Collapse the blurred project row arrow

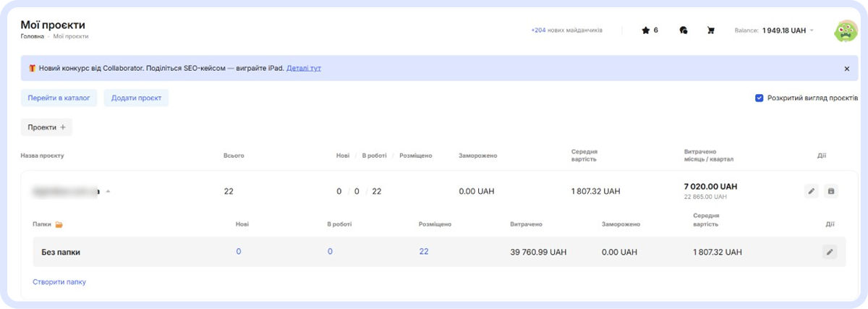pyautogui.click(x=109, y=192)
